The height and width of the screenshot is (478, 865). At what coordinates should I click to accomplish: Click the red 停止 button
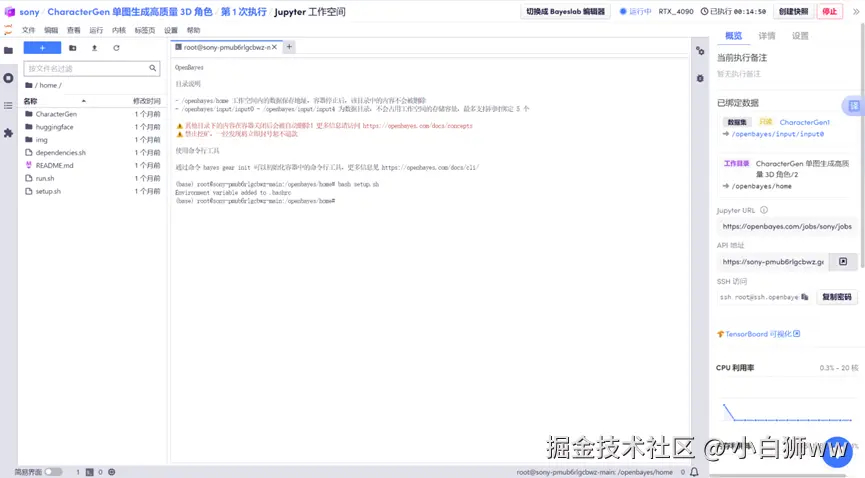tap(830, 12)
